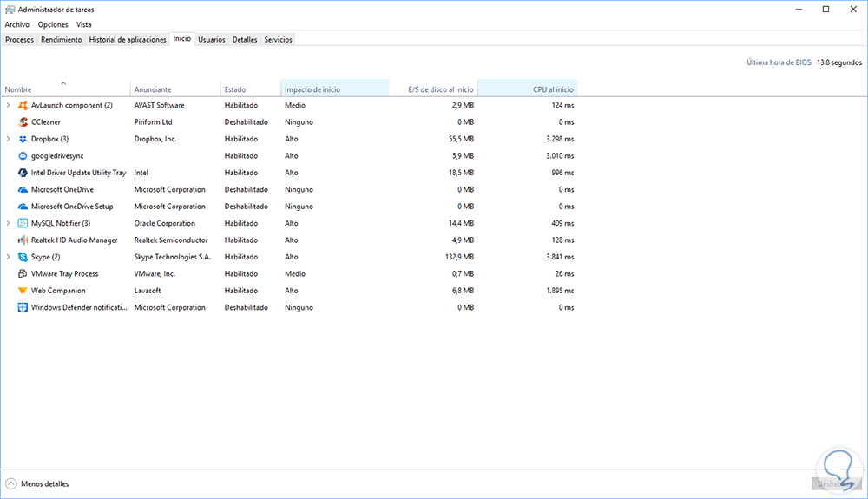Open the Vista menu
The image size is (868, 499).
click(83, 24)
